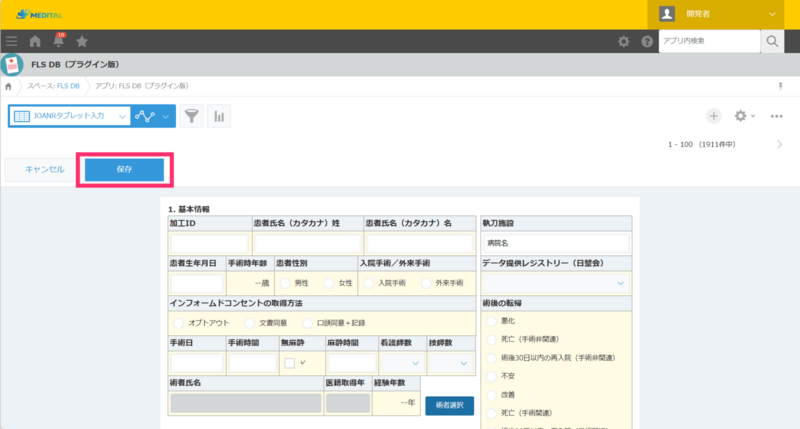Click the 術者氏名 gray field
The height and width of the screenshot is (429, 800).
(x=246, y=403)
